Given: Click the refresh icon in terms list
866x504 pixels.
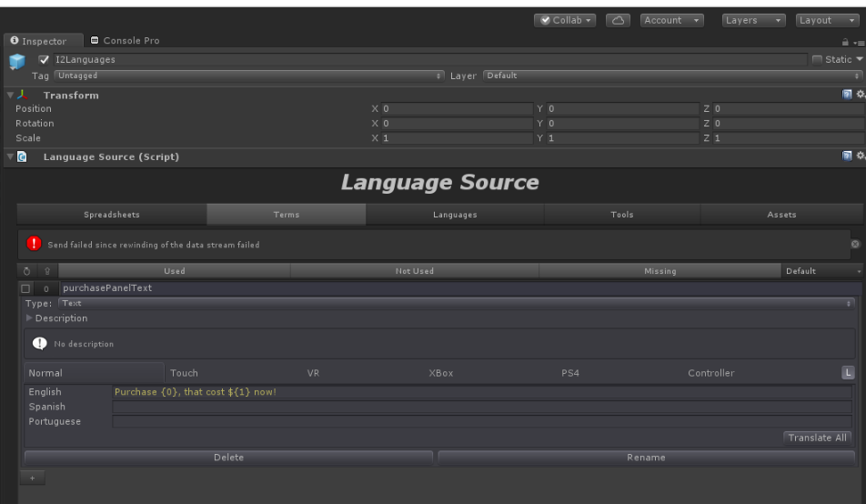Looking at the screenshot, I should [x=26, y=271].
